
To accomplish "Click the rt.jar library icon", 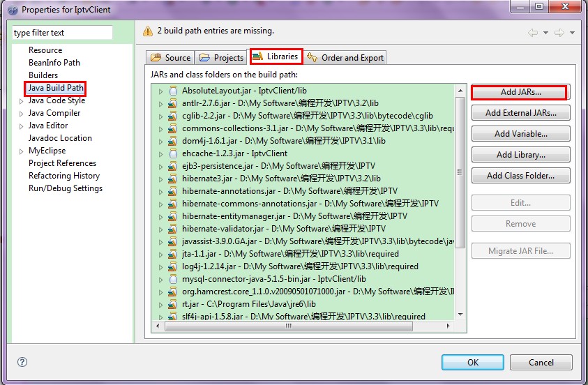I will point(173,304).
